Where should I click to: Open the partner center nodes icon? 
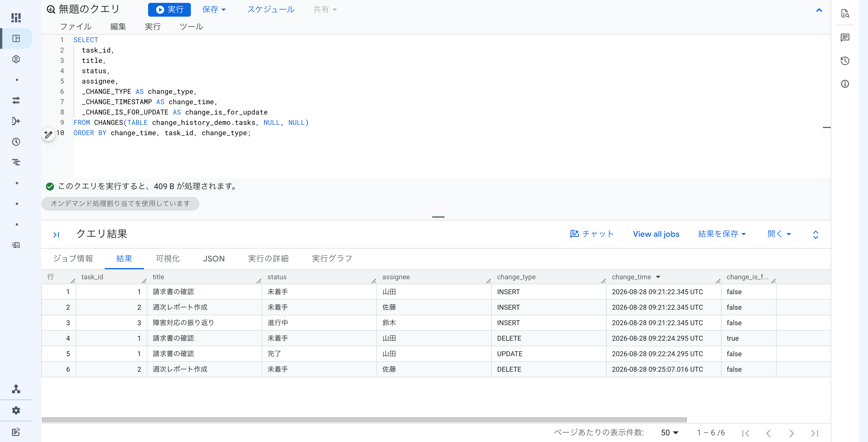coord(16,389)
